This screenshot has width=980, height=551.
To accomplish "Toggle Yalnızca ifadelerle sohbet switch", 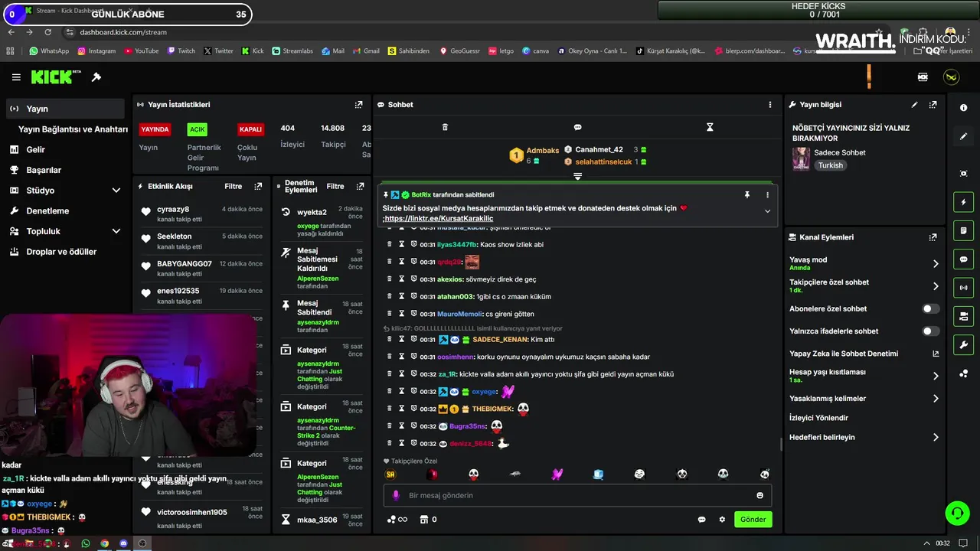I will 930,331.
